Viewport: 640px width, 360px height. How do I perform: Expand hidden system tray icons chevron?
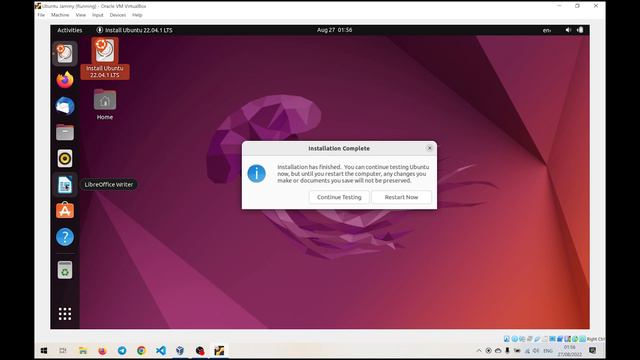click(479, 351)
